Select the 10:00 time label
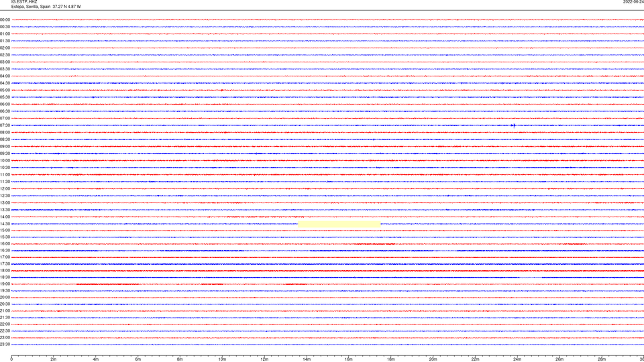The image size is (644, 362). [5, 161]
